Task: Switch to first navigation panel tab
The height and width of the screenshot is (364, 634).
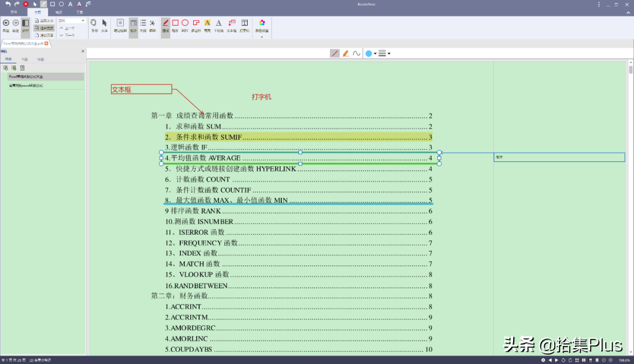Action: [x=8, y=59]
